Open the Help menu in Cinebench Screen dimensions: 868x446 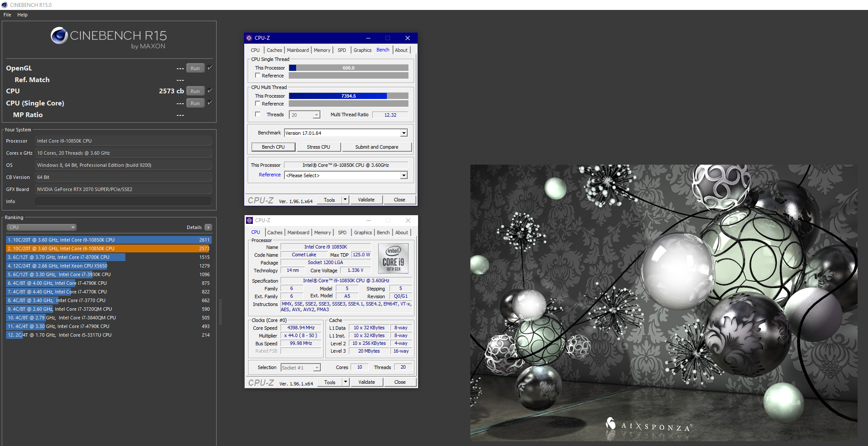point(22,15)
